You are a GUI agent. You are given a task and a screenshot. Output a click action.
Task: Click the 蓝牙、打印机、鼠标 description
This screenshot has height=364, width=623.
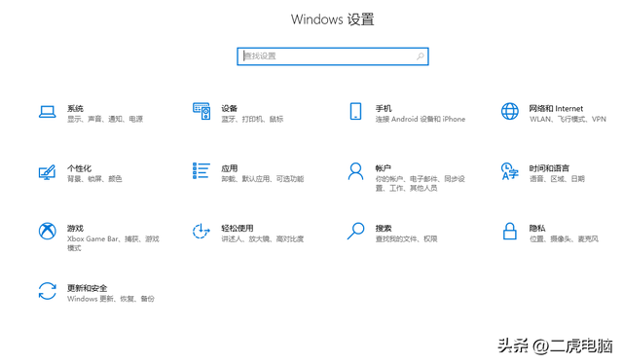pos(252,119)
